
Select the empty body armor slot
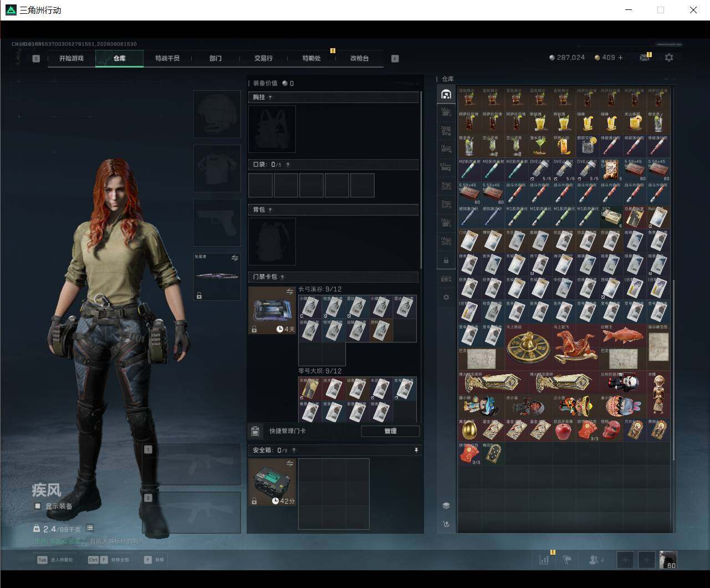pyautogui.click(x=217, y=168)
